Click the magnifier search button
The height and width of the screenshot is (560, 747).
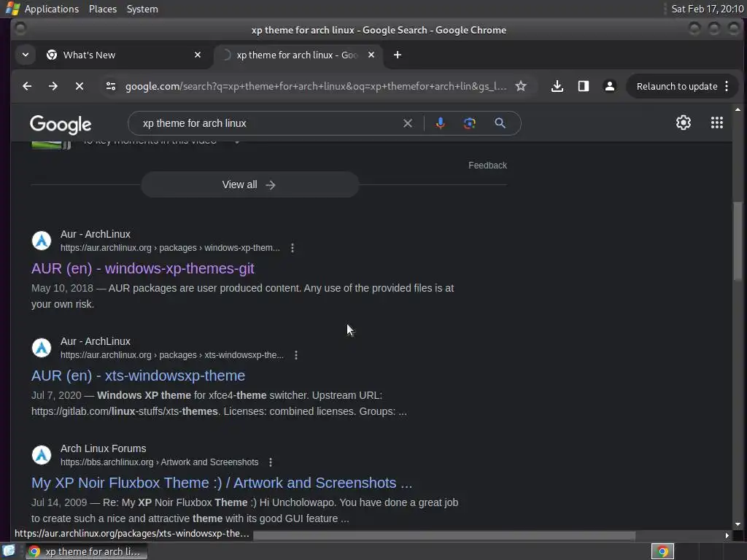[x=500, y=123]
